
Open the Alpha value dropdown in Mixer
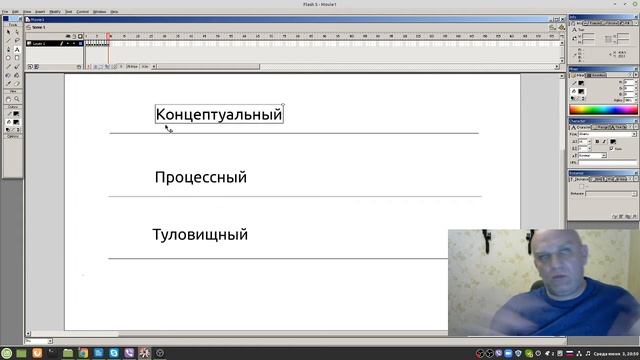point(635,100)
